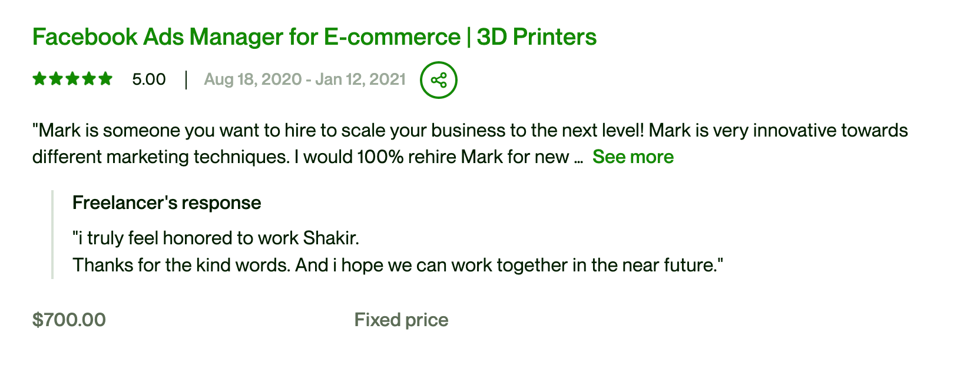Screen dimensions: 980x365
Task: Click the divider between rating and dates
Action: coord(186,80)
